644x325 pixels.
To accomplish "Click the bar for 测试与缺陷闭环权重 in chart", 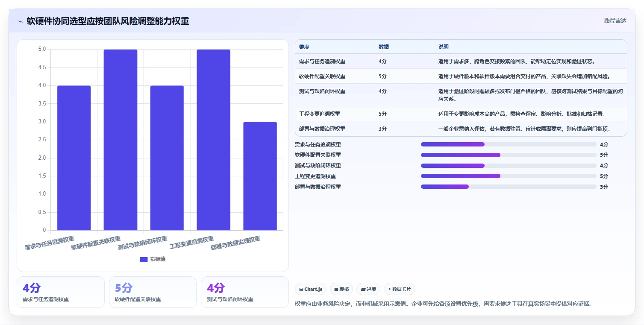I will tap(167, 158).
